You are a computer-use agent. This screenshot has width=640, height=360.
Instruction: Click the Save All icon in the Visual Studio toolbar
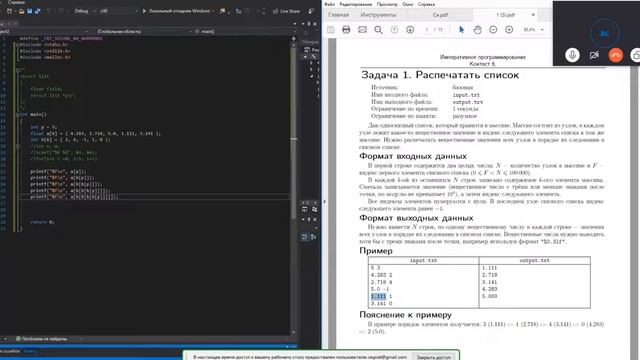38,11
